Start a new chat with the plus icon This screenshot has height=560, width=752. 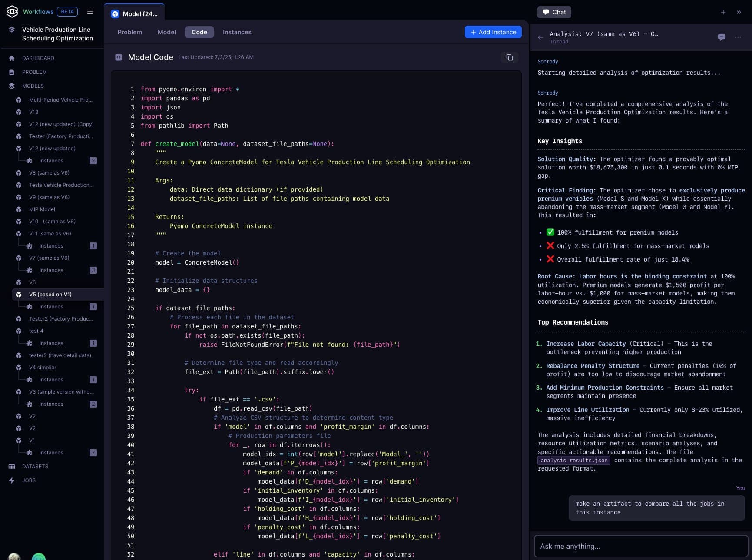[x=723, y=12]
